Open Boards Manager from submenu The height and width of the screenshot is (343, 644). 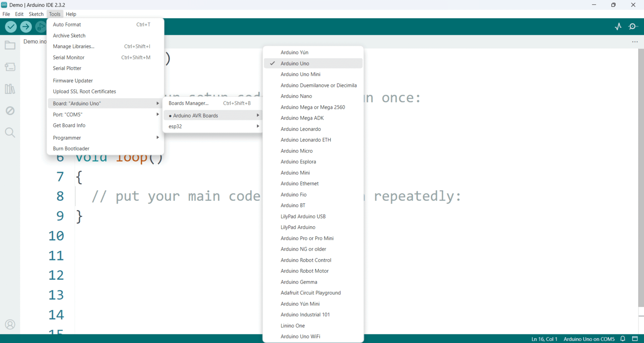pos(213,103)
